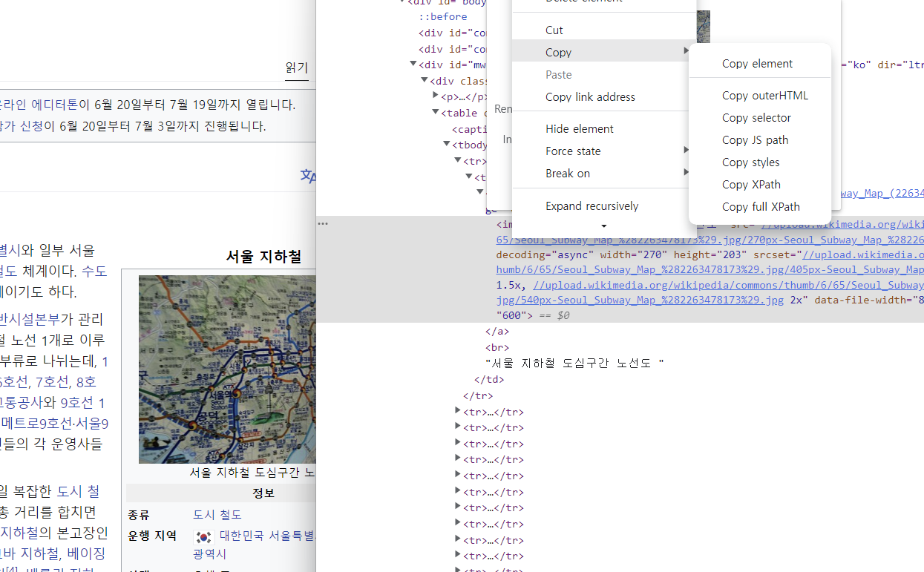Screen dimensions: 924x572
Task: Click the three-dot ellipsis beside selected DOM node
Action: pos(322,223)
